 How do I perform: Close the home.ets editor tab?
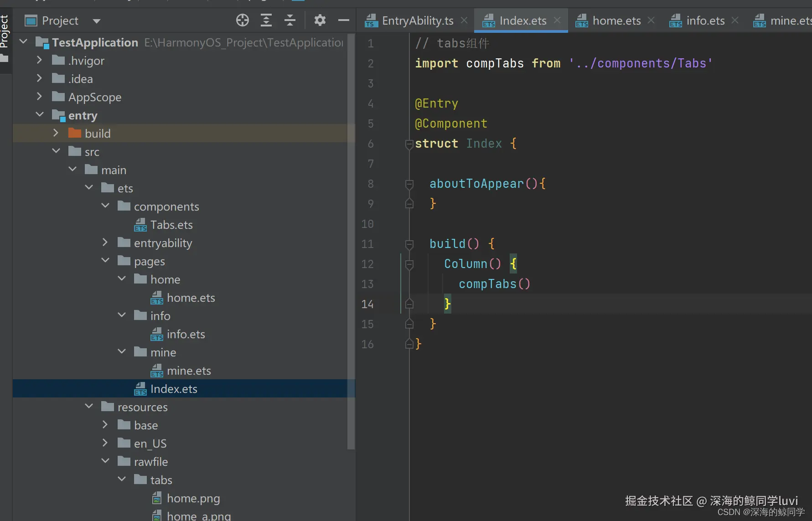[x=651, y=21]
